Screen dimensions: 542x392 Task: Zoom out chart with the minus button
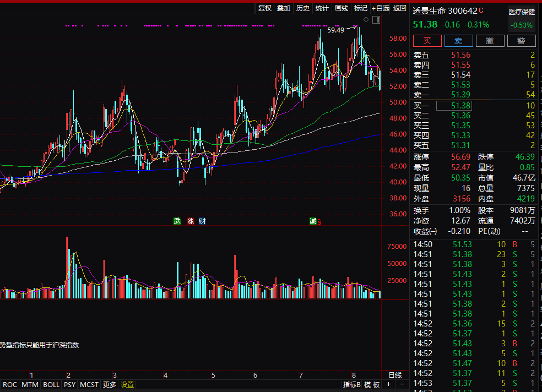coord(402,384)
